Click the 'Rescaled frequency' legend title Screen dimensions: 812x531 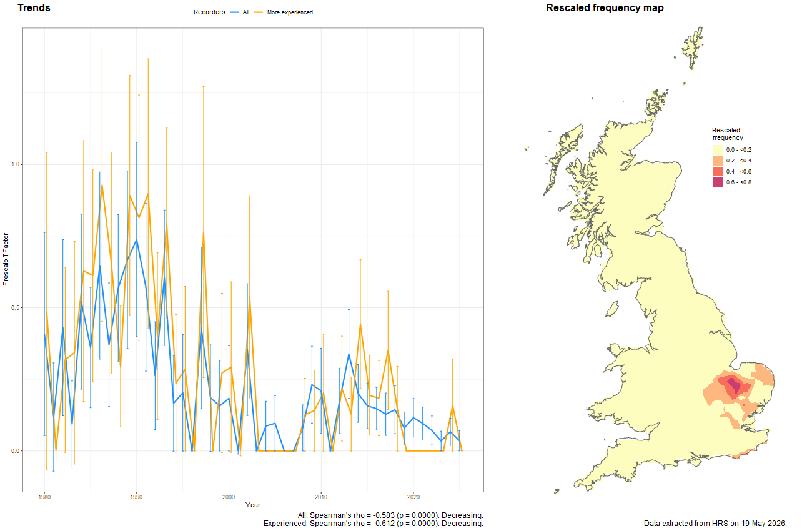728,134
